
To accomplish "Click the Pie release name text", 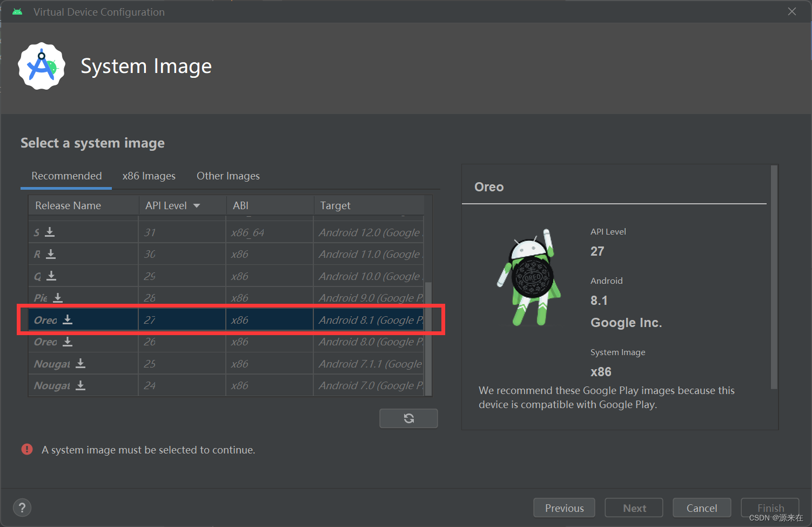I will tap(41, 298).
